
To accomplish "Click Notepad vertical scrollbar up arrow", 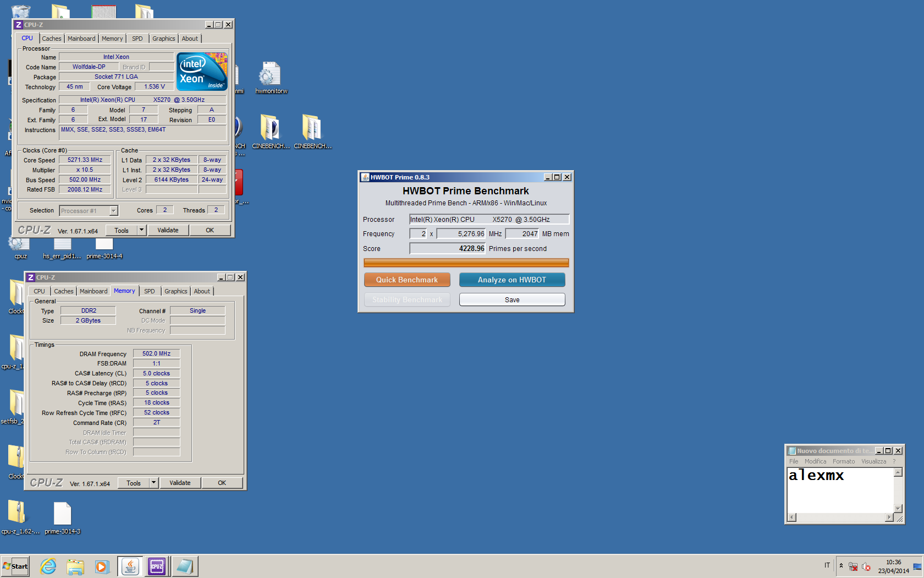I will pos(898,472).
